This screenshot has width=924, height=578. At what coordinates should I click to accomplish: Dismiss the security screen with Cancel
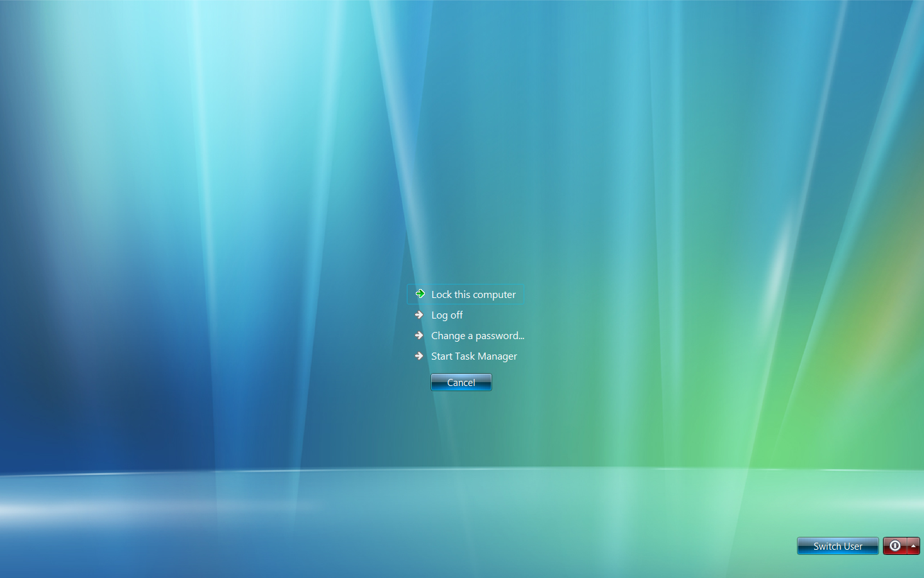click(x=461, y=382)
